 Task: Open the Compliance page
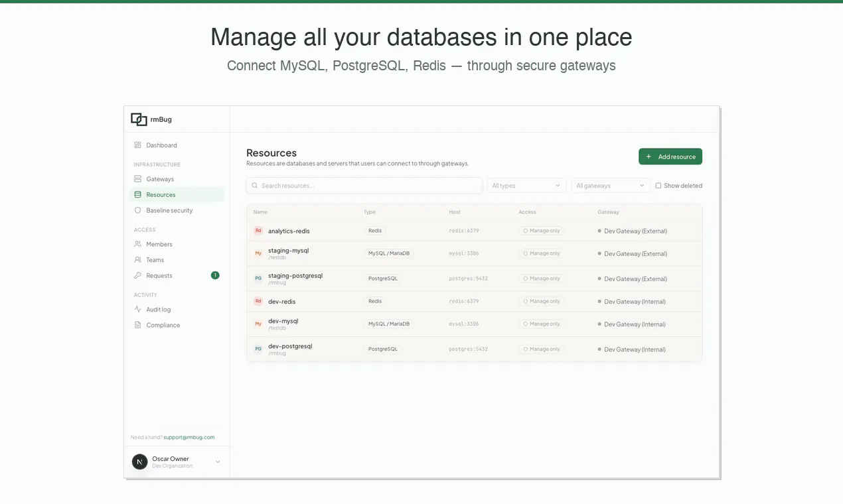point(177,325)
